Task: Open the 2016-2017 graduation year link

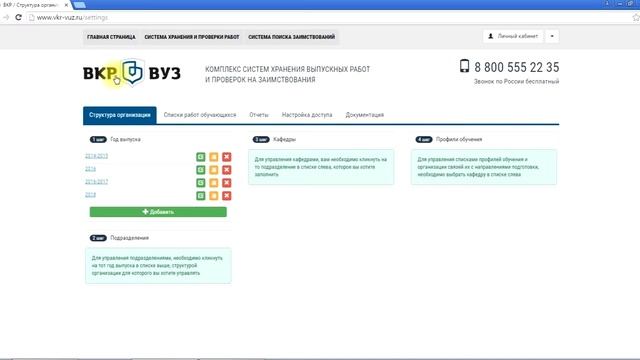Action: point(96,182)
